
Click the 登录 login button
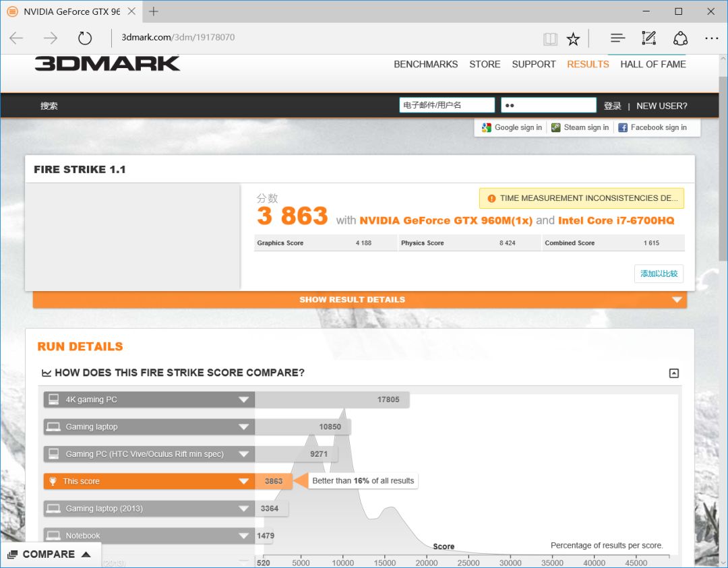click(x=612, y=106)
